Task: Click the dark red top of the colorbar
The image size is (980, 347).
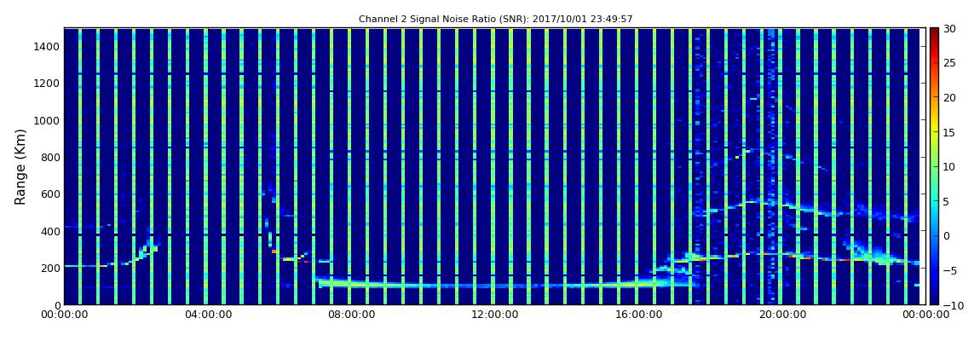Action: click(934, 32)
